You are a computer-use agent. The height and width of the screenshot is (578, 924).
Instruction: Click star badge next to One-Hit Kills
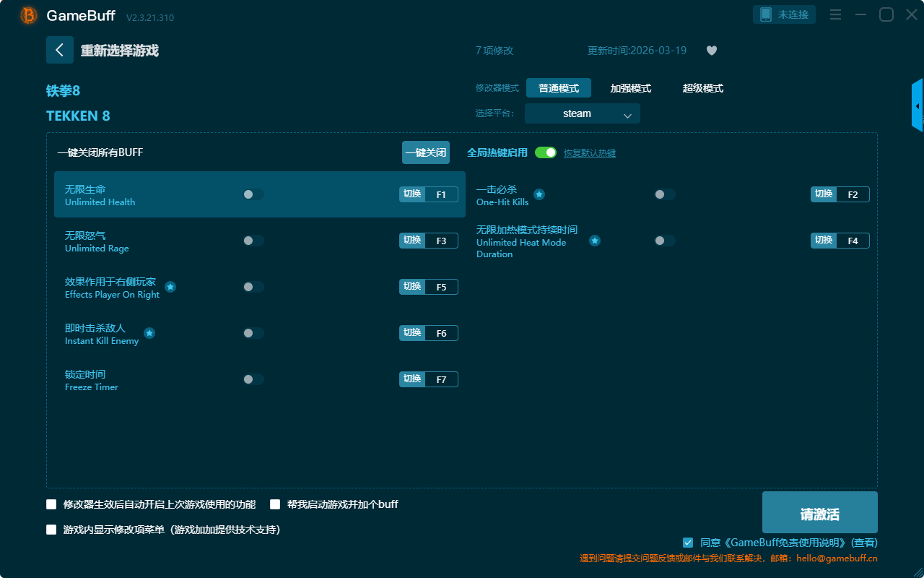[x=539, y=194]
